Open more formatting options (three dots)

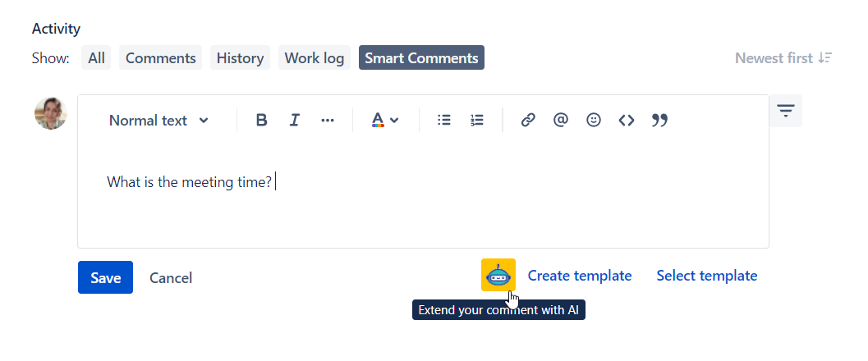click(328, 121)
